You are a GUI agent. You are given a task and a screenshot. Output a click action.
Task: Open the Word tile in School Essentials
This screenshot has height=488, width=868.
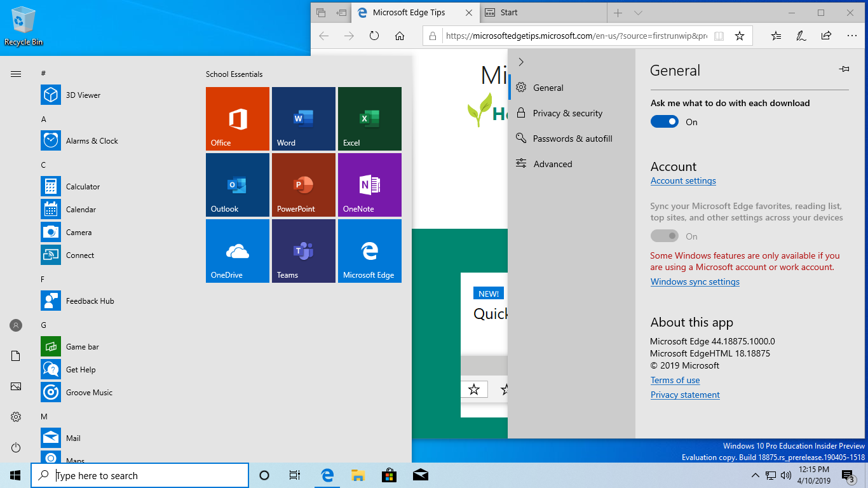click(303, 119)
